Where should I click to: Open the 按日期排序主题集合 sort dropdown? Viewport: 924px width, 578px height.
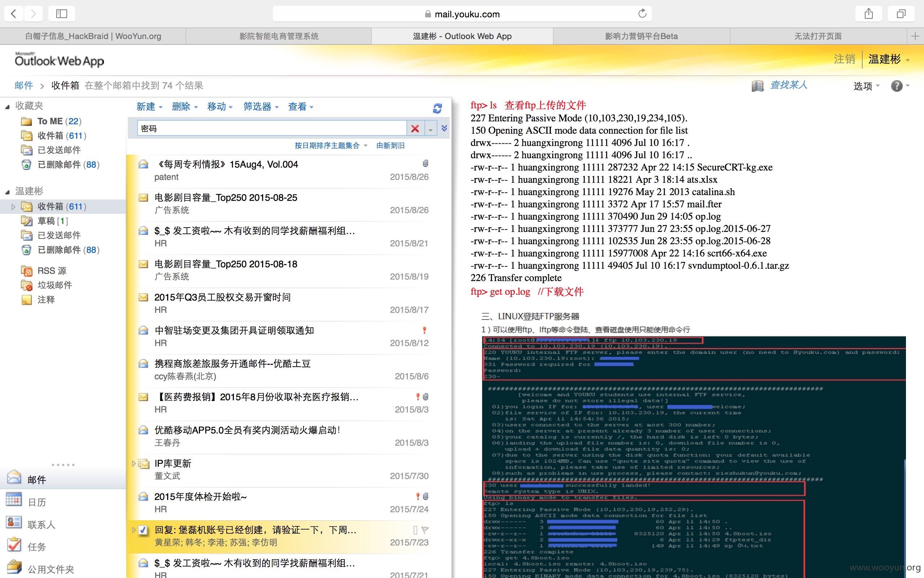pos(331,146)
